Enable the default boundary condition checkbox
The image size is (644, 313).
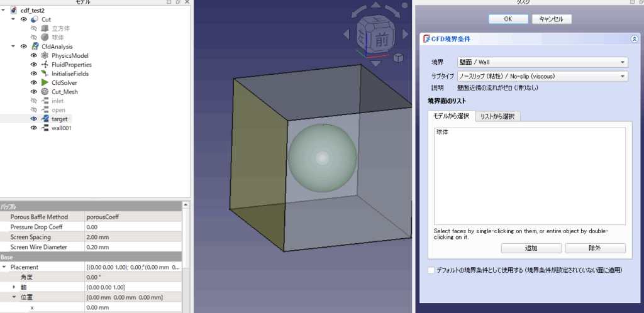(x=431, y=270)
